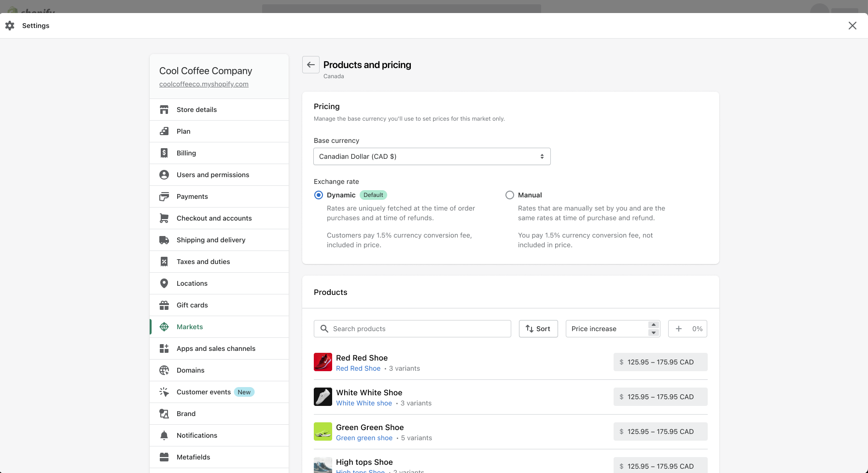The height and width of the screenshot is (473, 868).
Task: Click the Shipping and delivery truck icon
Action: 164,240
